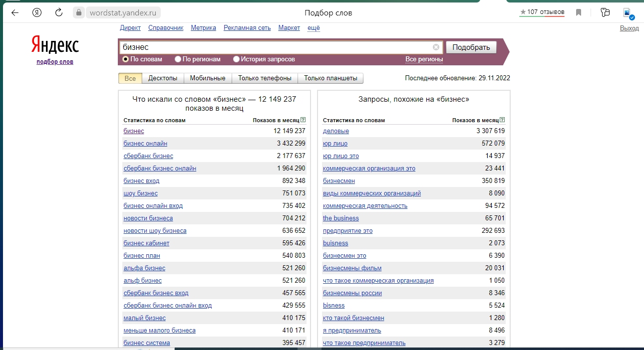Viewport: 644px width, 350px height.
Task: Open the '107 отзывов' site reviews
Action: click(x=542, y=12)
